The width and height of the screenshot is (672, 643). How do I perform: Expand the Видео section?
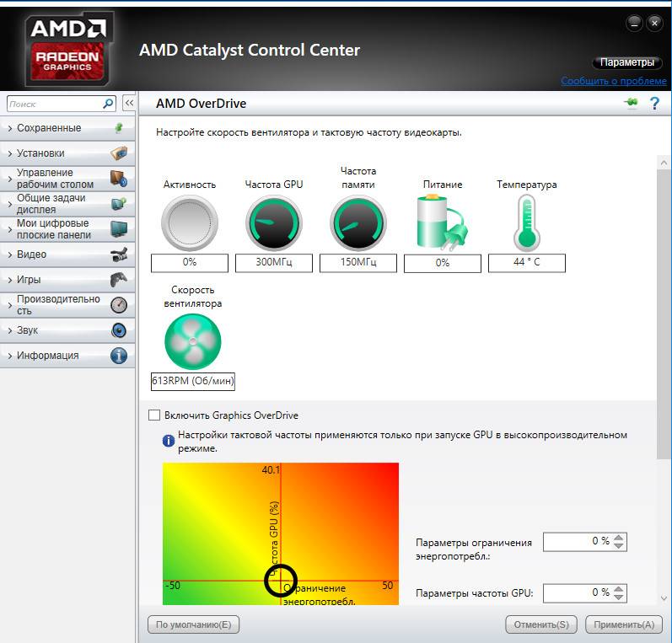pos(10,255)
